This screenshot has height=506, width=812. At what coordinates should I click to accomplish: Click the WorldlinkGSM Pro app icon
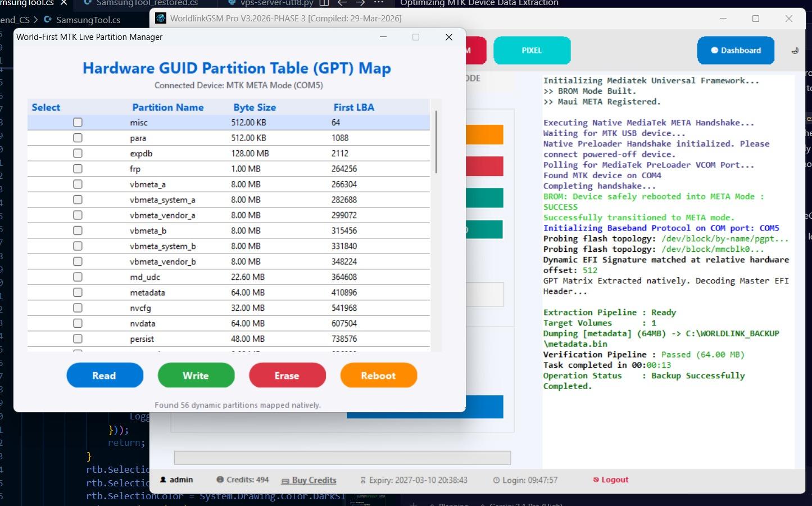click(161, 19)
